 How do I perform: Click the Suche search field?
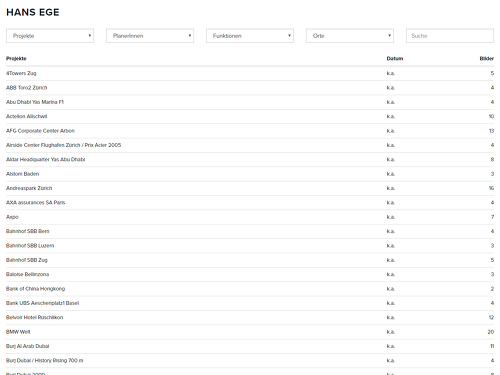pos(450,36)
